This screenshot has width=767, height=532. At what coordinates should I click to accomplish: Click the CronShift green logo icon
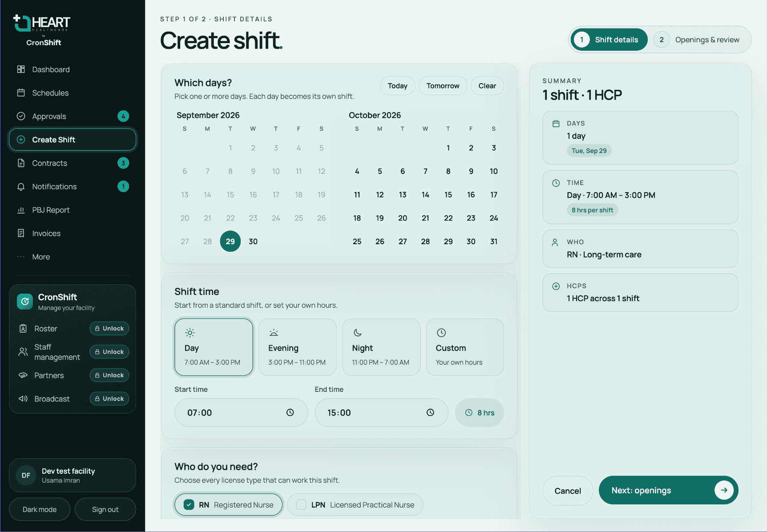25,302
